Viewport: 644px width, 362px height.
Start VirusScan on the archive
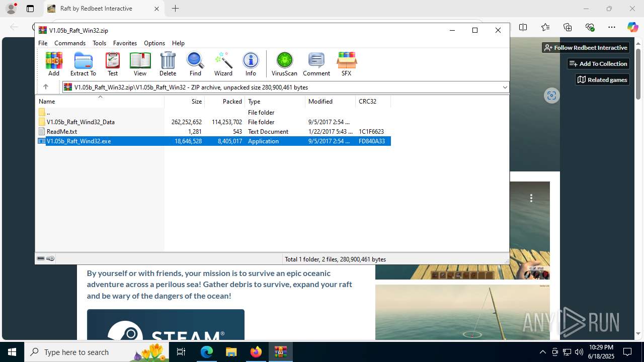click(x=284, y=64)
